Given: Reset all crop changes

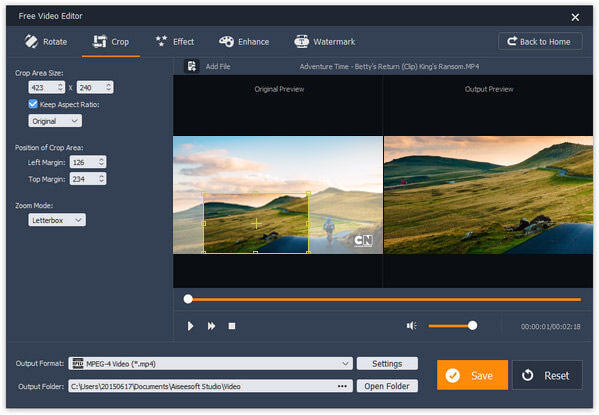Looking at the screenshot, I should click(x=547, y=375).
